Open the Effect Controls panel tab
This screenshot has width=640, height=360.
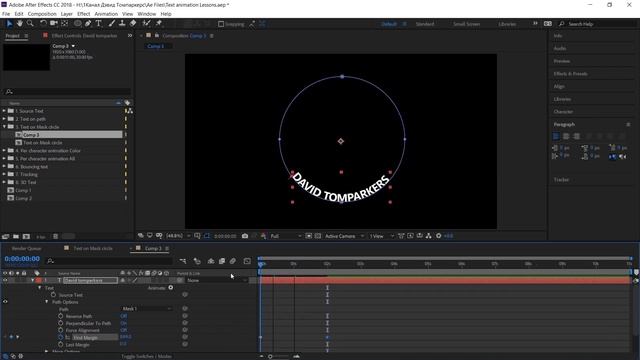pos(84,36)
